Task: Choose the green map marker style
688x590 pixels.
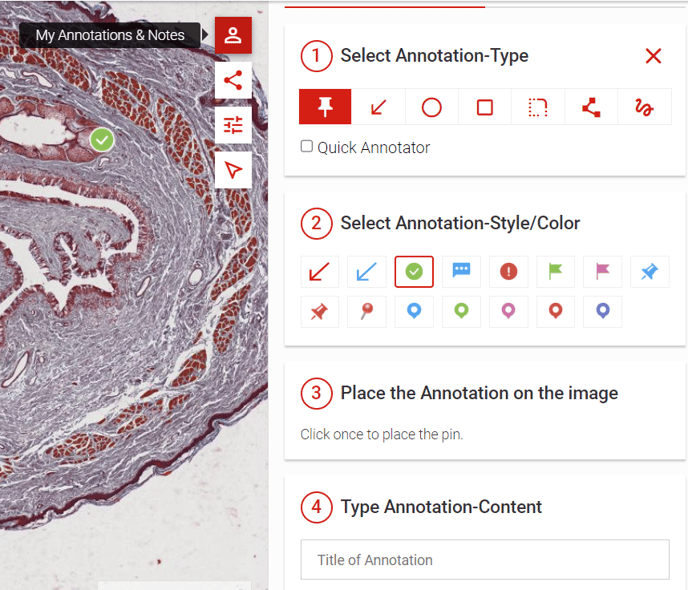Action: click(x=461, y=312)
